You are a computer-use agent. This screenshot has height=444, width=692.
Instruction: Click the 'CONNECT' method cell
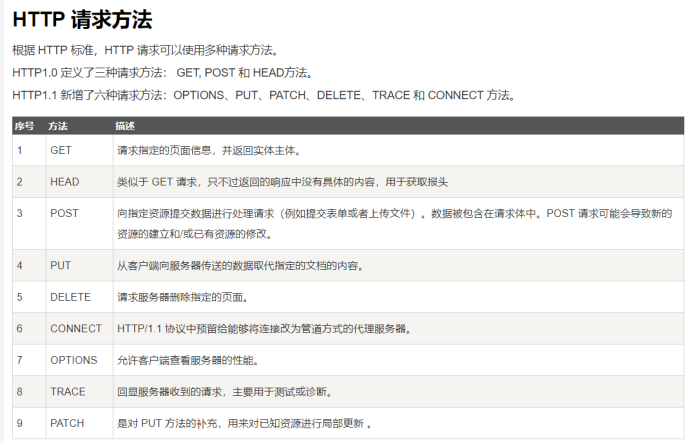coord(79,329)
